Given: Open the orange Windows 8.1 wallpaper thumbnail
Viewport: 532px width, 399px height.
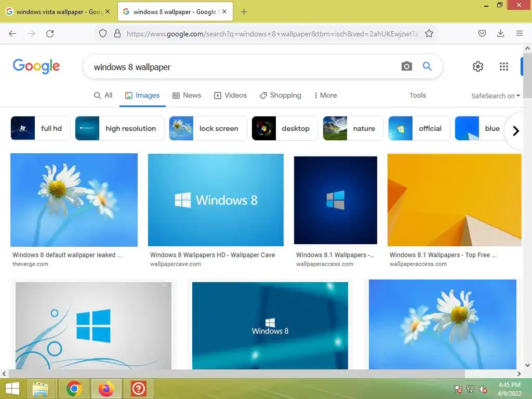Looking at the screenshot, I should [455, 200].
